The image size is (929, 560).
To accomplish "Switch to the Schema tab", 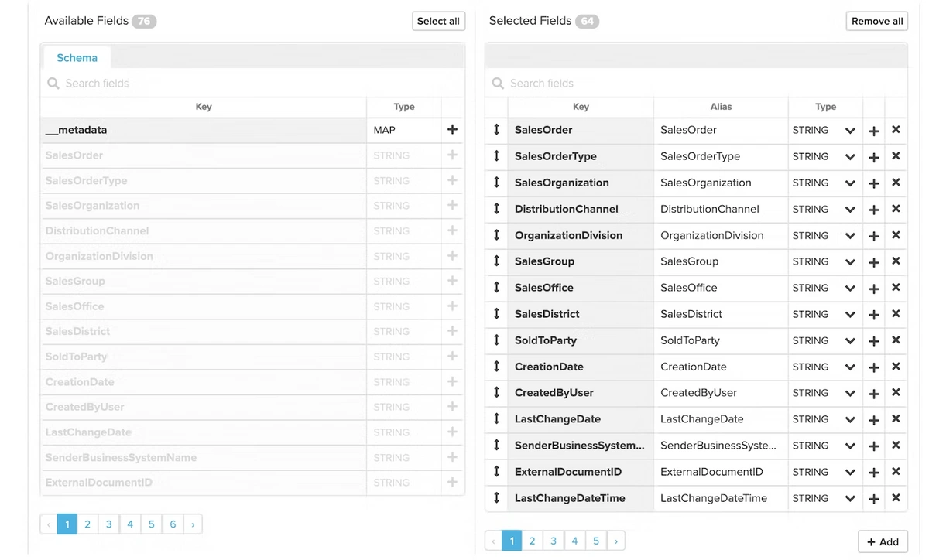I will 77,58.
